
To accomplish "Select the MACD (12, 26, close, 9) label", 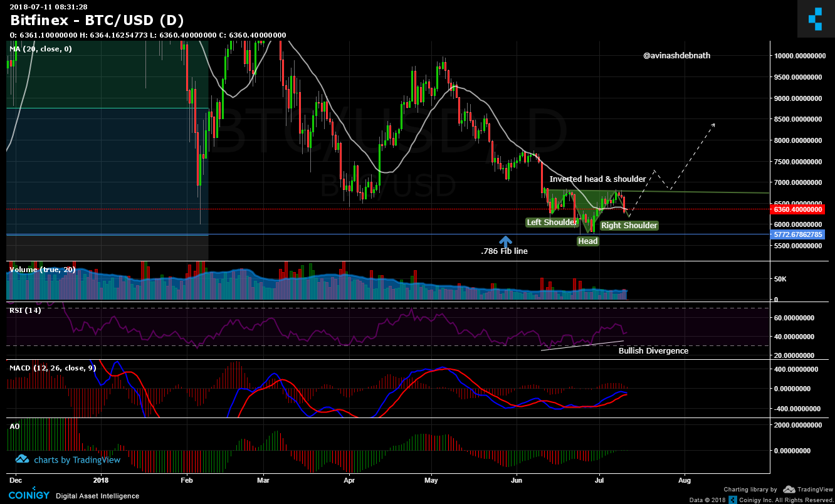I will [52, 367].
